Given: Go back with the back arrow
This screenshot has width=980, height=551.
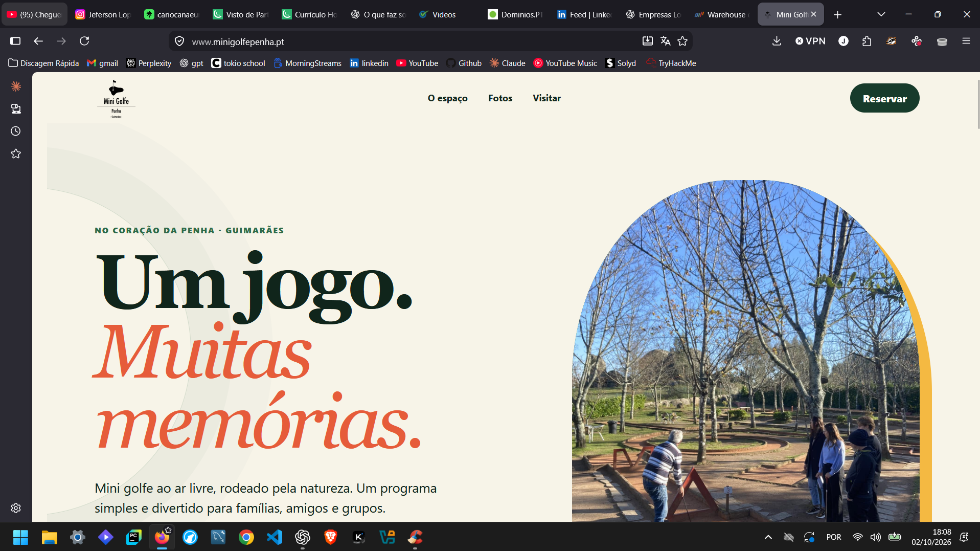Looking at the screenshot, I should pyautogui.click(x=38, y=41).
